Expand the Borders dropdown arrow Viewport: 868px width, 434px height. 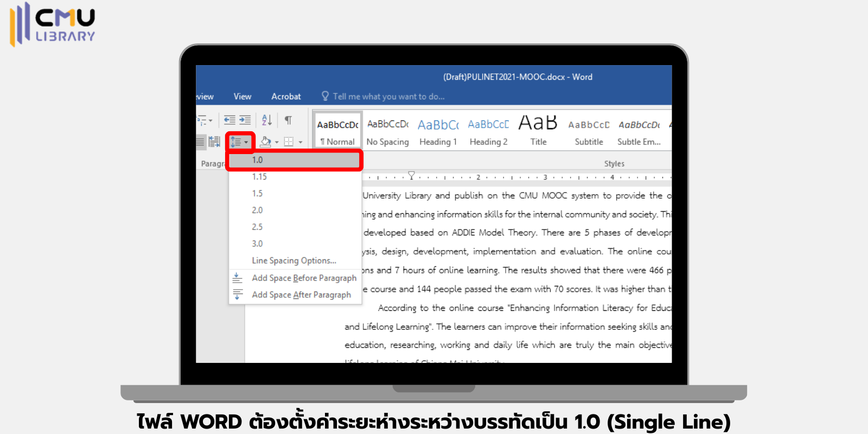point(301,143)
